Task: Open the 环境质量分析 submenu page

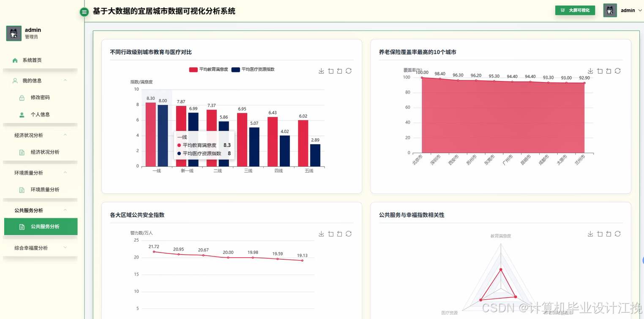Action: (41, 190)
